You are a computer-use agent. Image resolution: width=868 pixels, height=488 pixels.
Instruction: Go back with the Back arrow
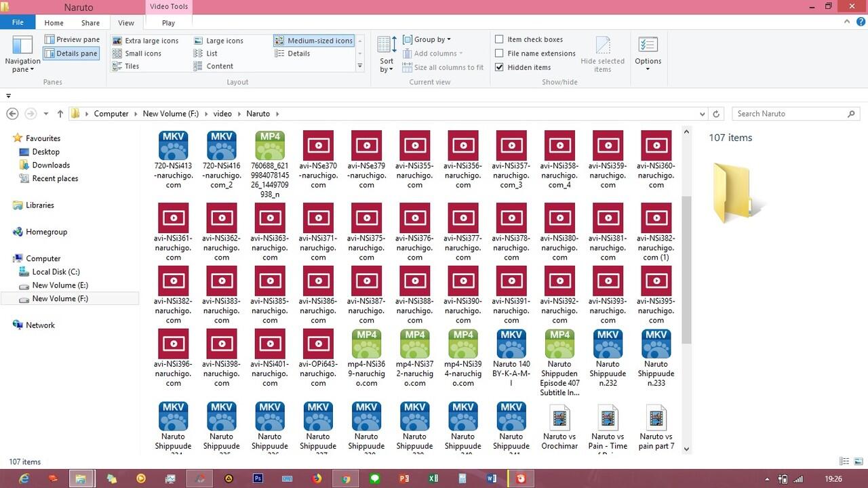(x=12, y=114)
